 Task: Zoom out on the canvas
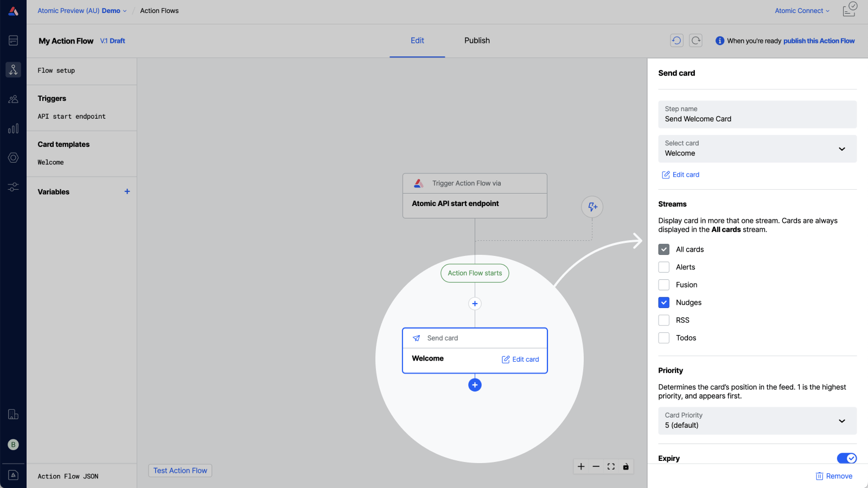596,466
